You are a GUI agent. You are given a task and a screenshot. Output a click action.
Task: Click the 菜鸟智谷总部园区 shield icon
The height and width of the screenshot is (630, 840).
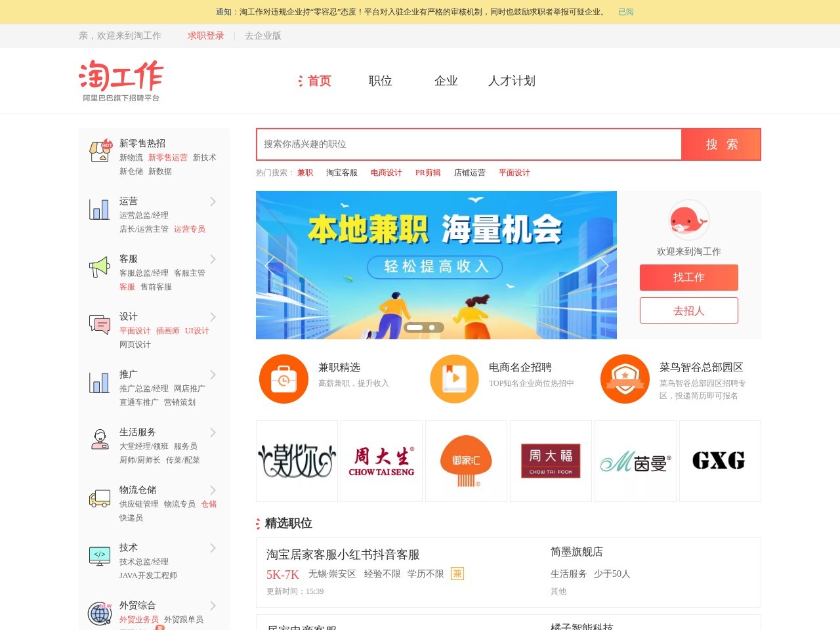tap(625, 379)
